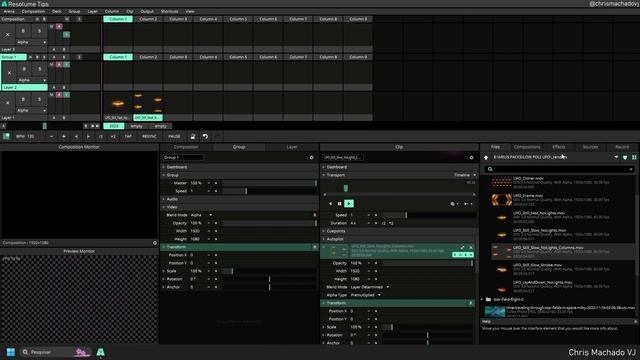Open the Transport Timeline mode dropdown
Image resolution: width=640 pixels, height=360 pixels.
464,175
